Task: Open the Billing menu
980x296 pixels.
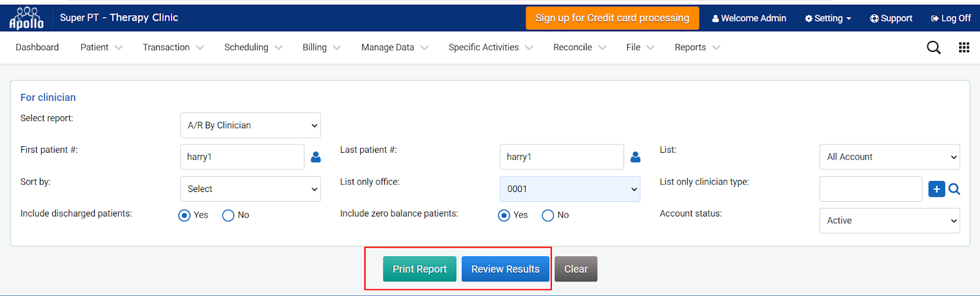Action: (x=322, y=48)
